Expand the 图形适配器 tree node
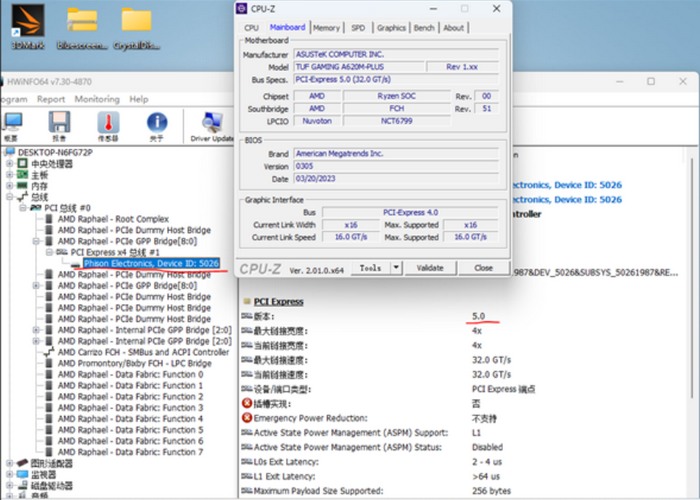The image size is (700, 500). point(11,463)
